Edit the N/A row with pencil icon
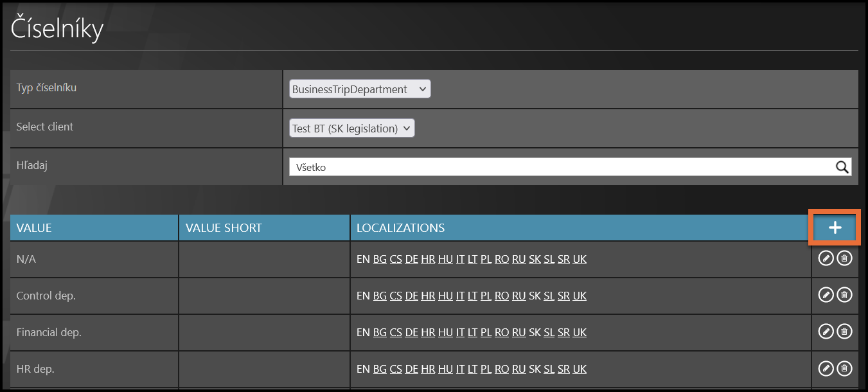 click(826, 258)
